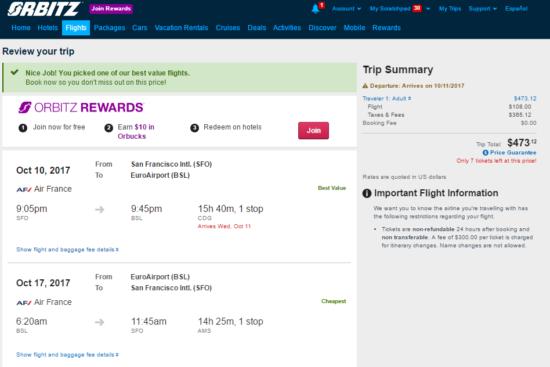Switch language to Español

click(516, 9)
